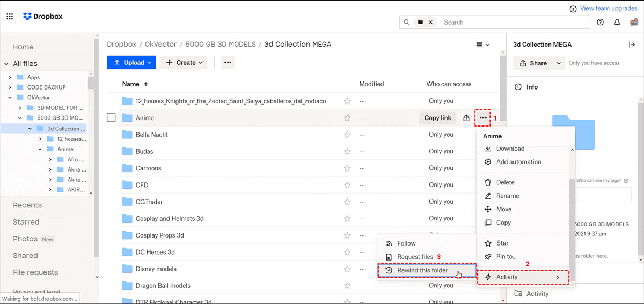
Task: Expand the CODE BACKUP tree node
Action: click(10, 87)
